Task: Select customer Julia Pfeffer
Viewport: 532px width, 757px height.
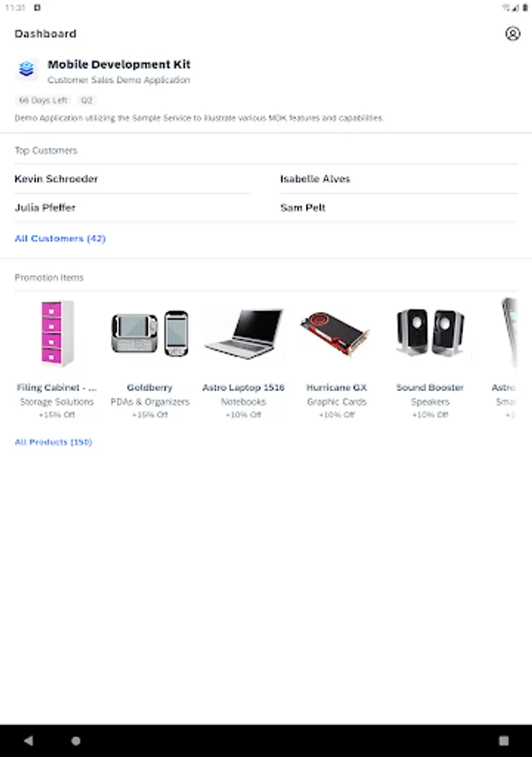Action: click(45, 208)
